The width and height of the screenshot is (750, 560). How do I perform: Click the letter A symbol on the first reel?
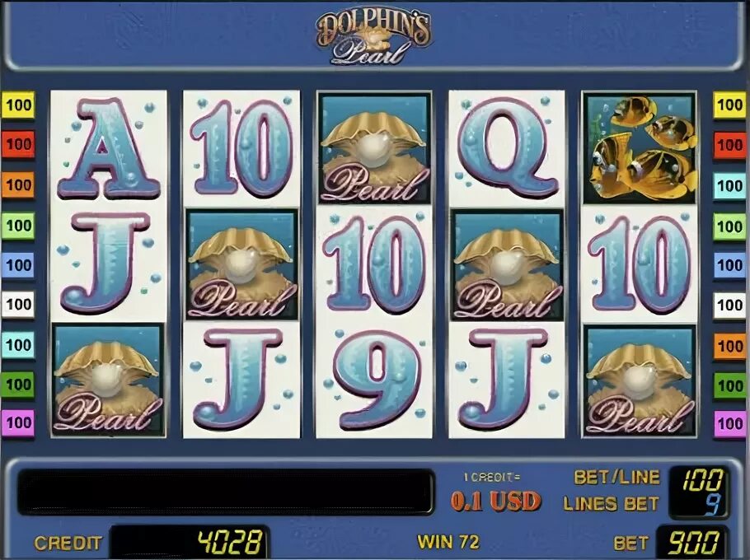(109, 148)
